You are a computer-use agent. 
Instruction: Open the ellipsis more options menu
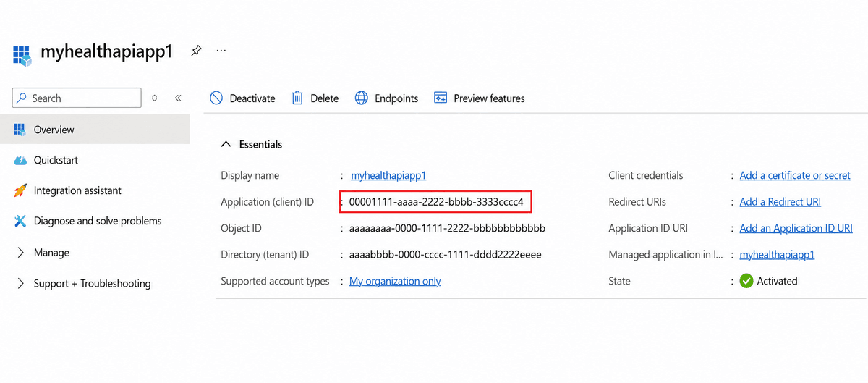221,51
